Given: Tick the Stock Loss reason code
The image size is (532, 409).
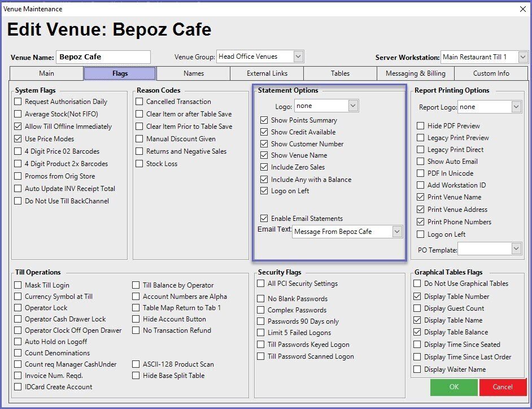Looking at the screenshot, I should pyautogui.click(x=139, y=164).
